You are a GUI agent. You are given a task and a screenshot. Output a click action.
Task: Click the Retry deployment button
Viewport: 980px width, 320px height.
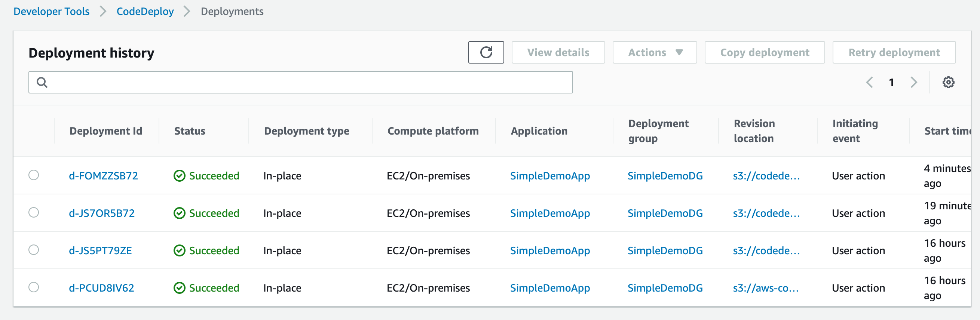pos(894,52)
